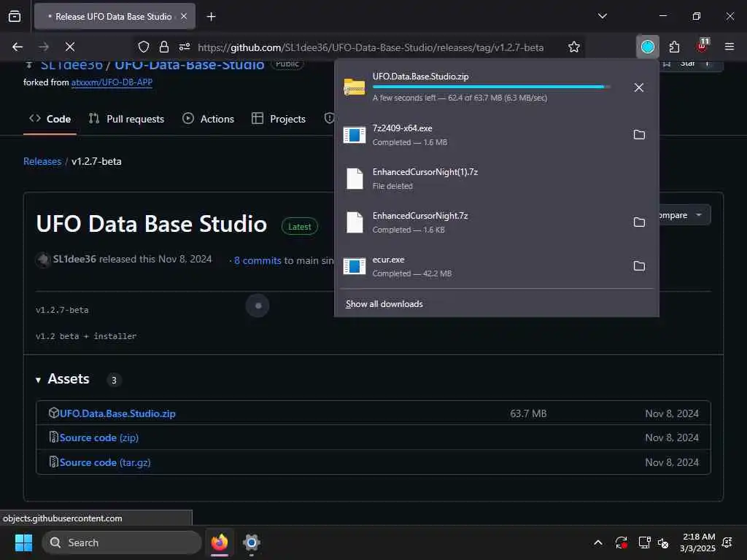Select the deleted EnhancedCursorNight(1).7z entry
Viewport: 747px width, 560px height.
point(496,179)
